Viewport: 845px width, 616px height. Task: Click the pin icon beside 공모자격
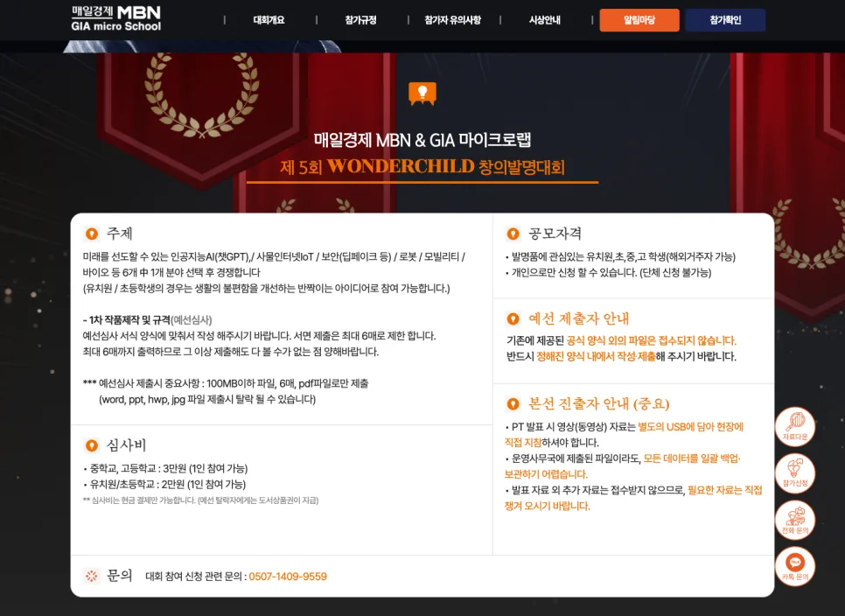click(513, 234)
